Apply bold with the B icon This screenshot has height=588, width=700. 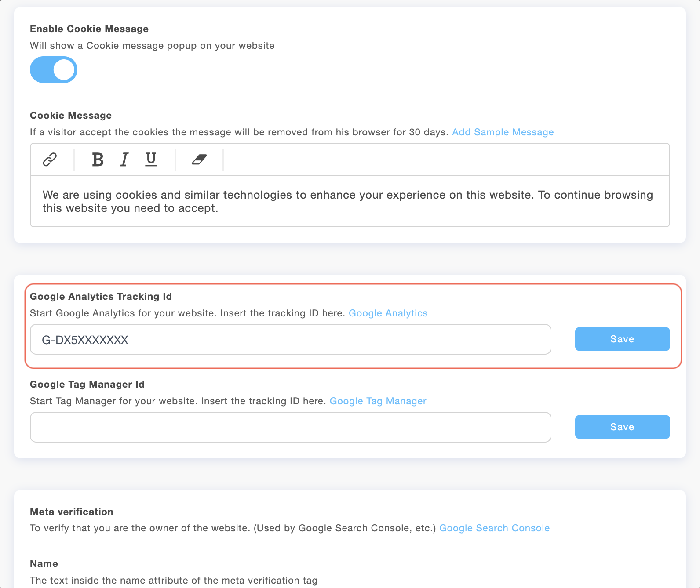pyautogui.click(x=97, y=160)
